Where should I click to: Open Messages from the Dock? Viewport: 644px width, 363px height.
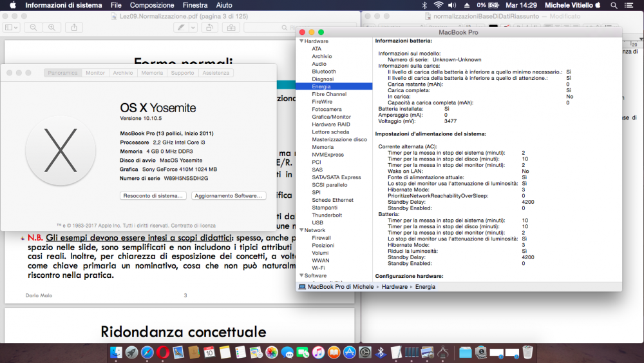tap(287, 352)
